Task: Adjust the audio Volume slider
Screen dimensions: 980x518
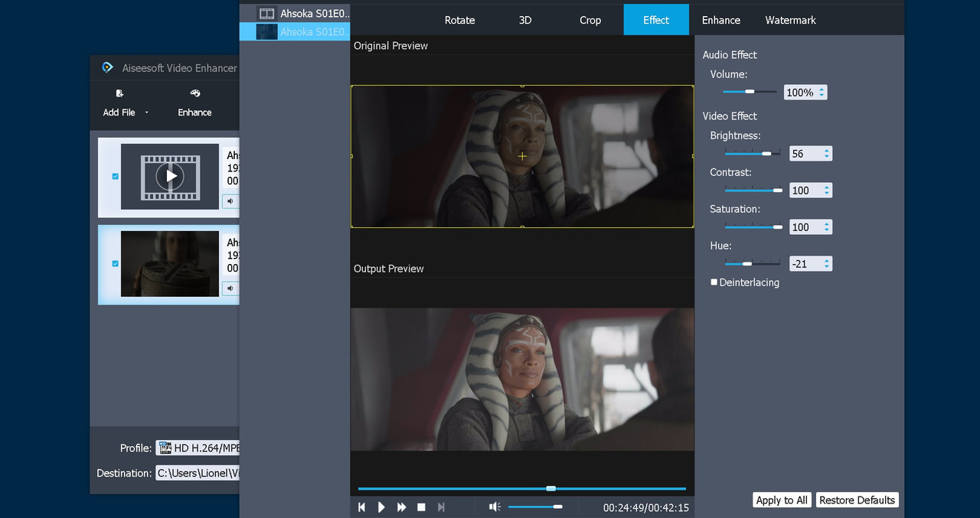Action: click(750, 92)
